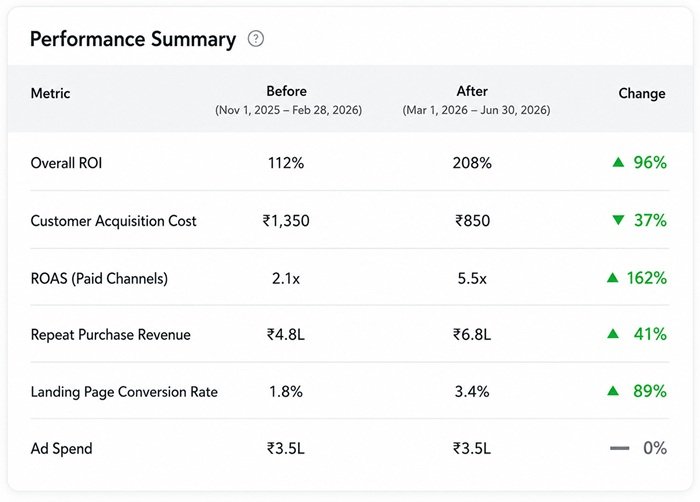The height and width of the screenshot is (502, 700).
Task: Click the 0% change value
Action: coord(655,448)
